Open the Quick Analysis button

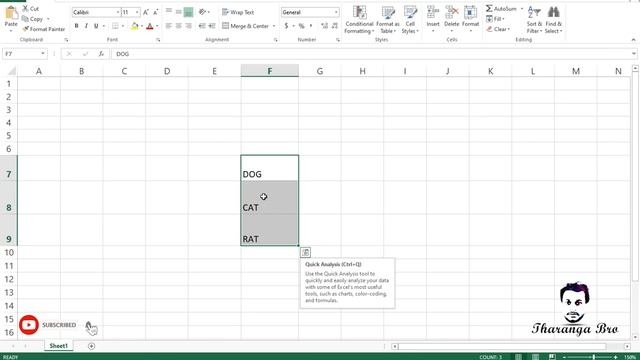click(x=305, y=252)
